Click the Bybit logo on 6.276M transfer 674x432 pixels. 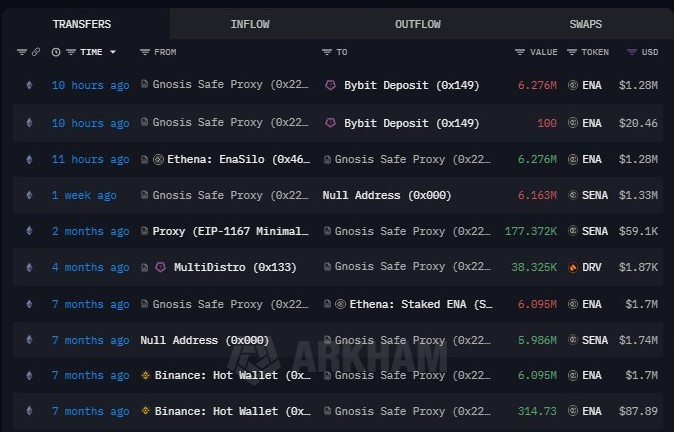pyautogui.click(x=330, y=86)
